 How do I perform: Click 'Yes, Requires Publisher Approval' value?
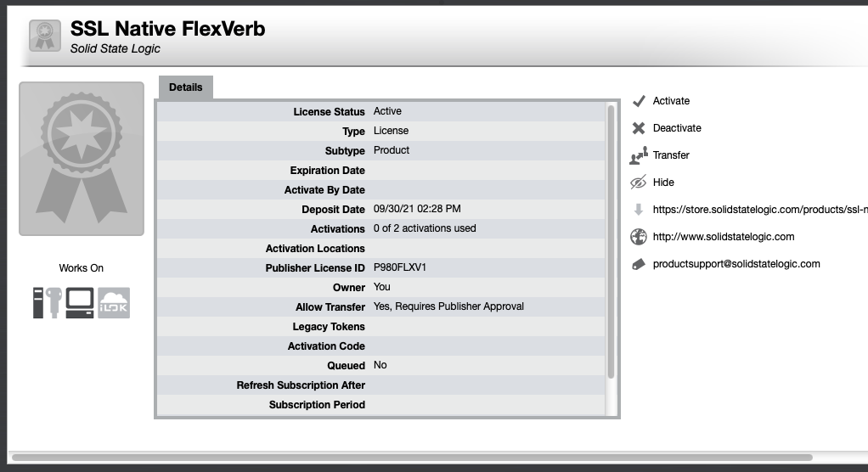coord(448,306)
